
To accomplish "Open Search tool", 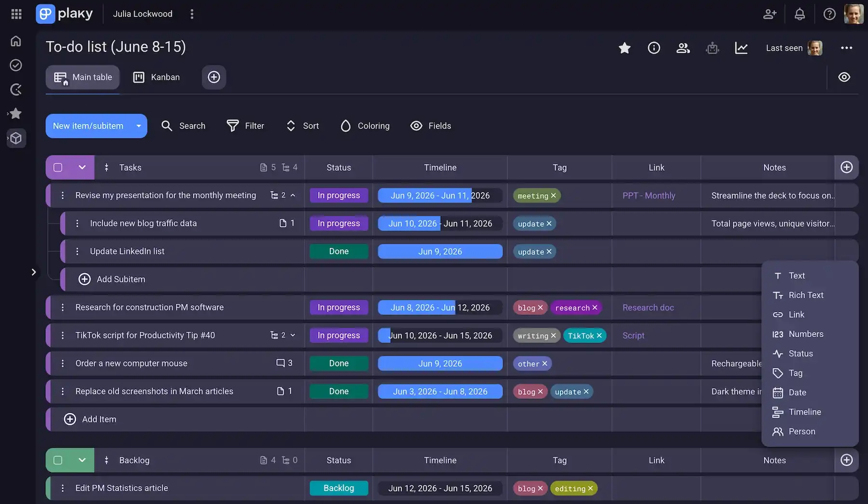I will [x=183, y=126].
